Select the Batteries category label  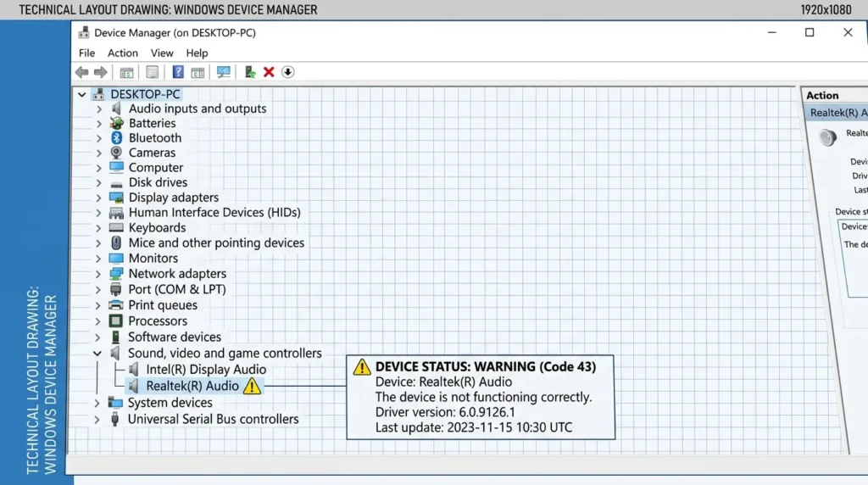coord(153,123)
